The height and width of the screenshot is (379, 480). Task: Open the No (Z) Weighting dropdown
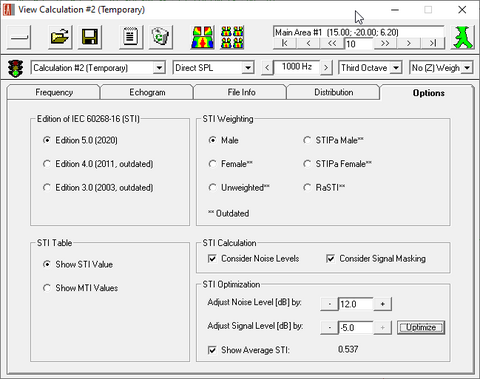click(467, 68)
